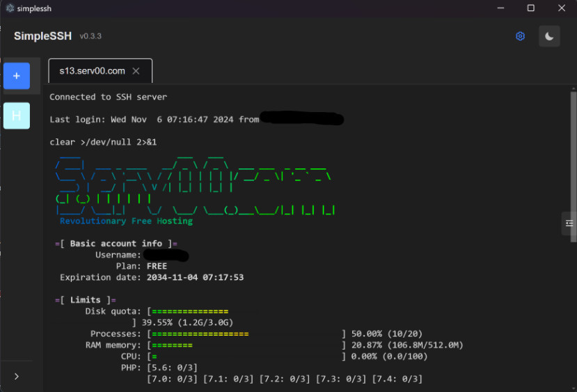Click the RAM value 20.87% (106.8M/512.0M)
The width and height of the screenshot is (577, 392).
[407, 345]
